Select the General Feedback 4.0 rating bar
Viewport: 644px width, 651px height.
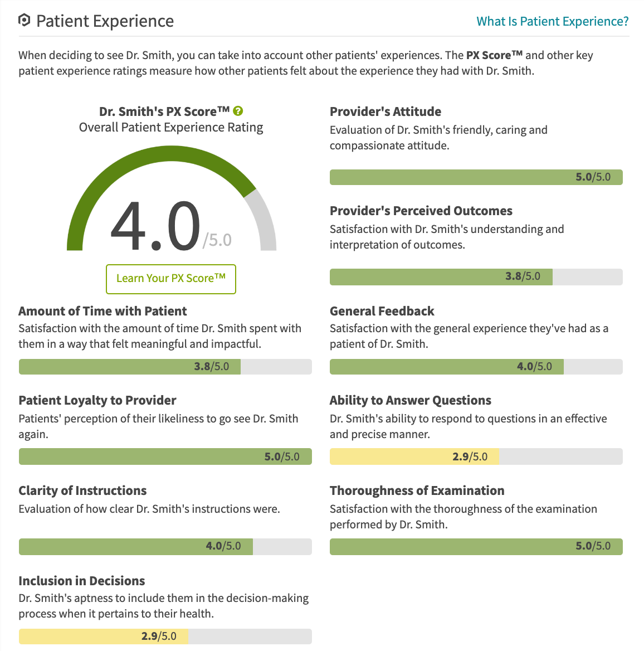476,367
